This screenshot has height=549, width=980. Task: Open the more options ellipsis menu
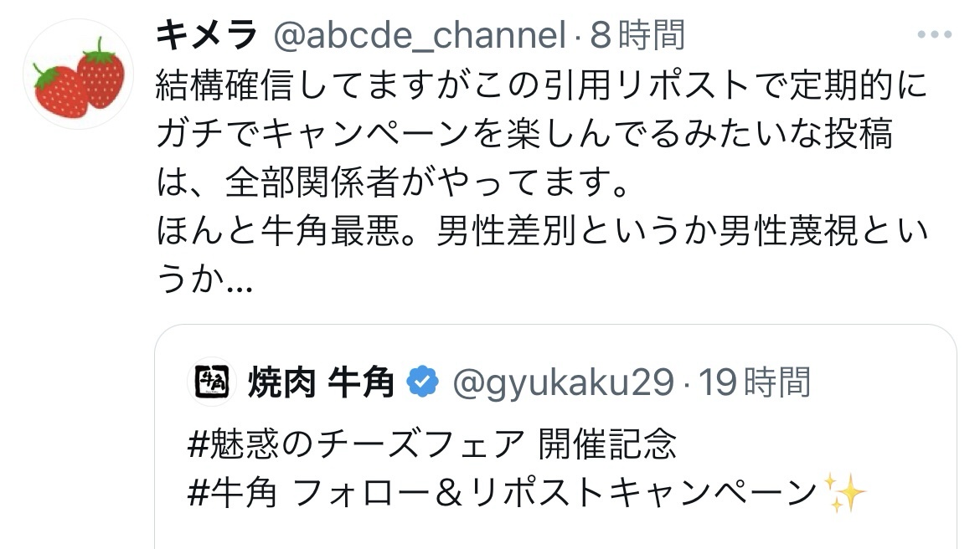click(935, 35)
